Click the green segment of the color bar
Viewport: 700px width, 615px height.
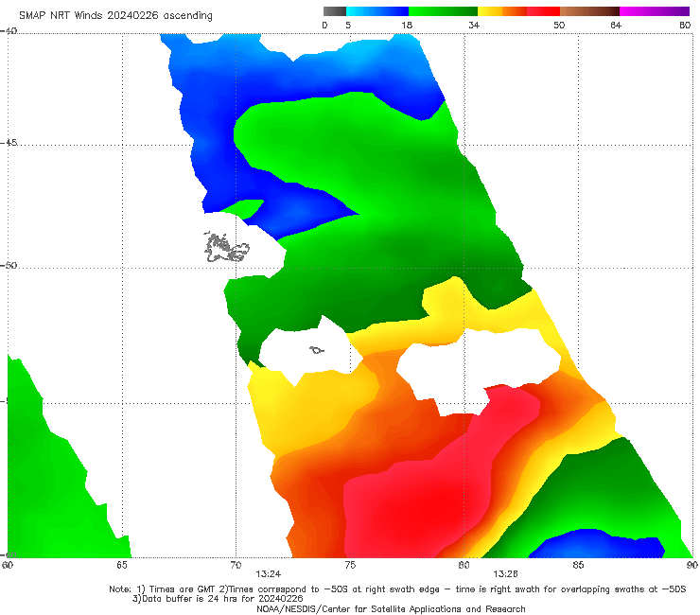coord(443,11)
